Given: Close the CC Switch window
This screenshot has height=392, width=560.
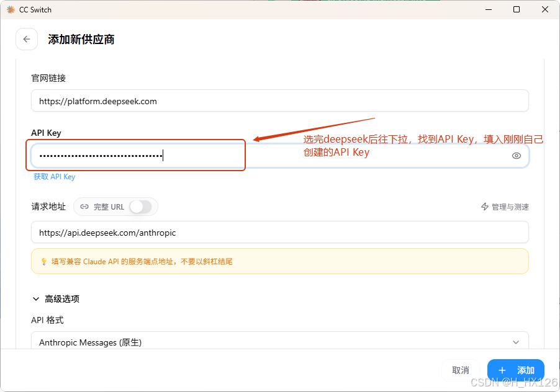Looking at the screenshot, I should [545, 9].
